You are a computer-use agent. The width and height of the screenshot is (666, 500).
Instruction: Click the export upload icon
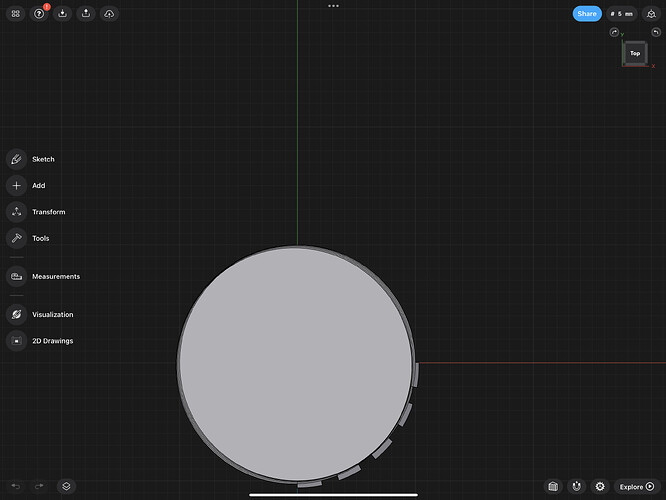click(x=86, y=14)
